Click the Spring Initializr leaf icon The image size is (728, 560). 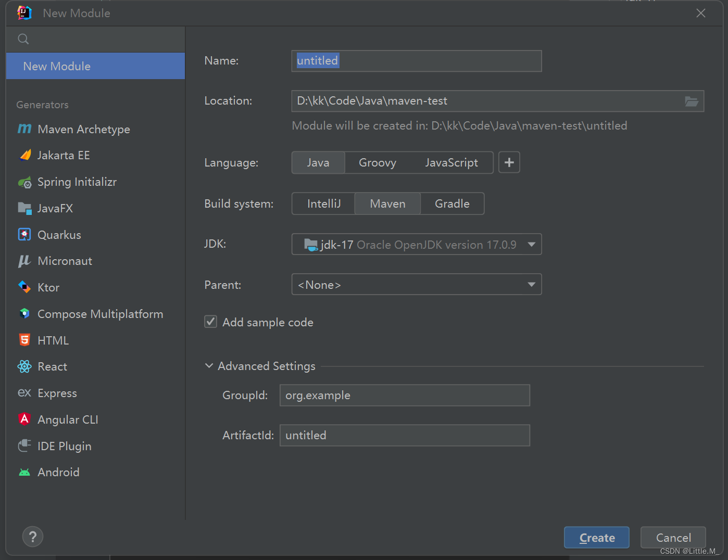click(x=24, y=182)
